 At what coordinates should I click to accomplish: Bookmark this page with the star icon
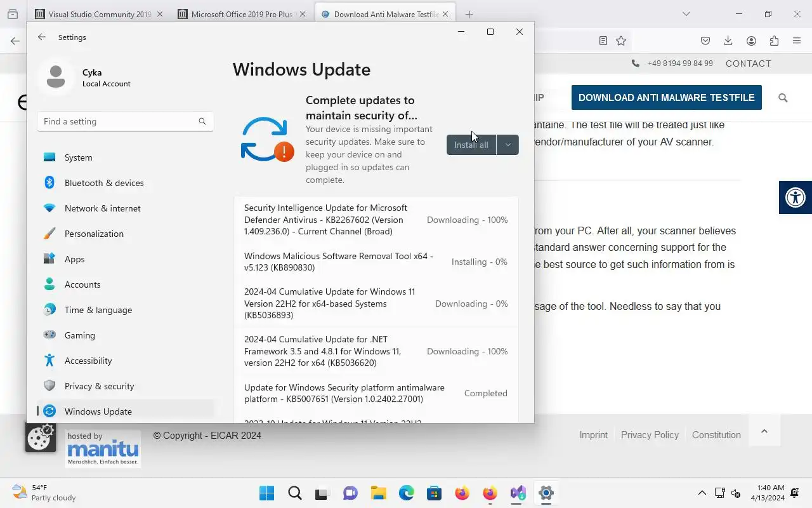(621, 41)
